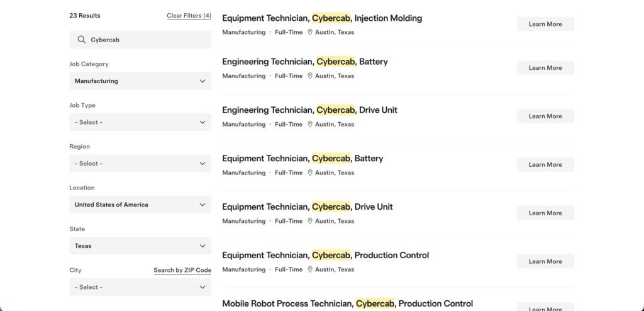Open Mobile Robot Process Technician job title

347,304
